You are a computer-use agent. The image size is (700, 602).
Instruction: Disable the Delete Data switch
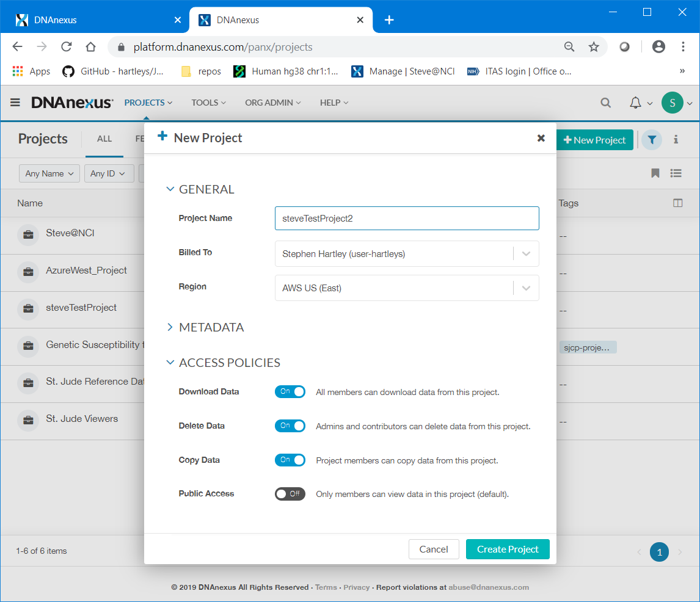290,426
